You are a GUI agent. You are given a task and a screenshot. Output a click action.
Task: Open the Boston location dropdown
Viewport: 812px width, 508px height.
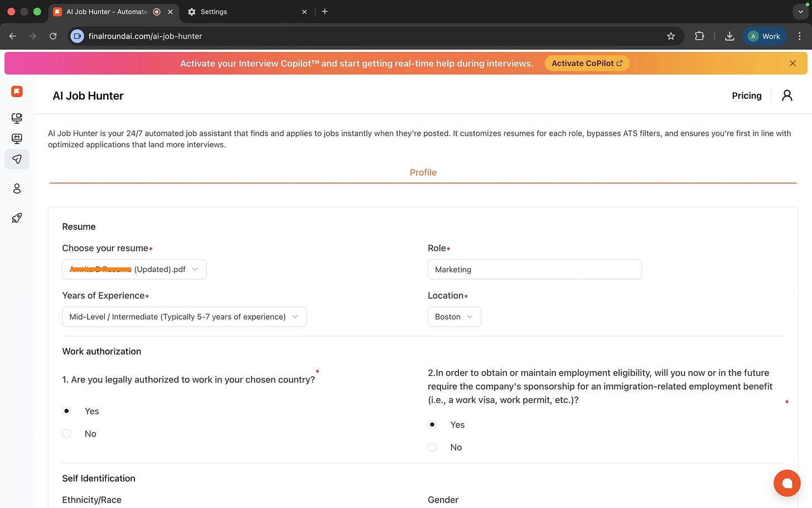click(x=454, y=317)
